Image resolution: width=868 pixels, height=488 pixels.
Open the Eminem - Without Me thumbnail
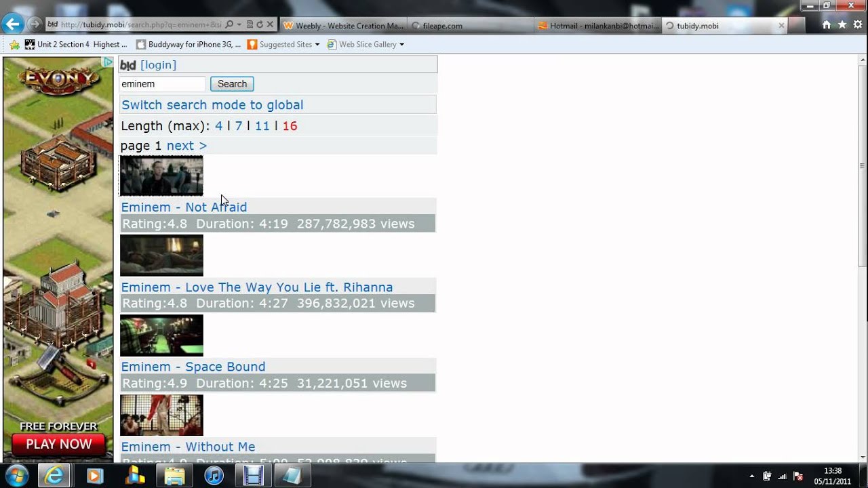[161, 415]
